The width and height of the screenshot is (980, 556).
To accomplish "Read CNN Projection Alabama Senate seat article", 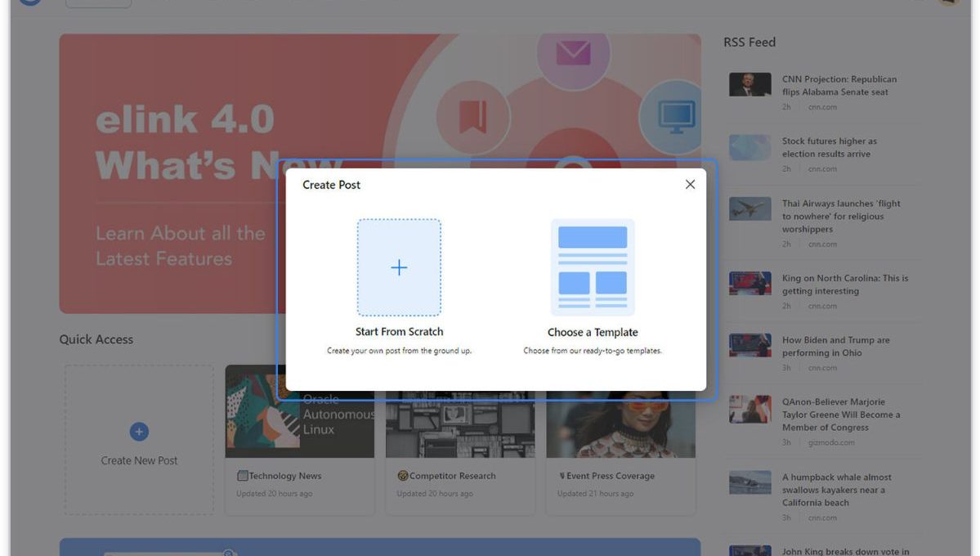I will click(839, 86).
